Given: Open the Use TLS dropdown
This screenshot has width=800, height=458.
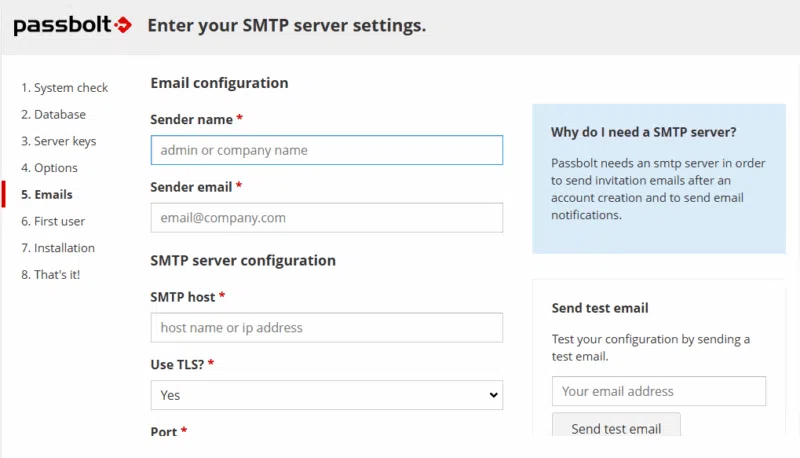Looking at the screenshot, I should tap(326, 395).
